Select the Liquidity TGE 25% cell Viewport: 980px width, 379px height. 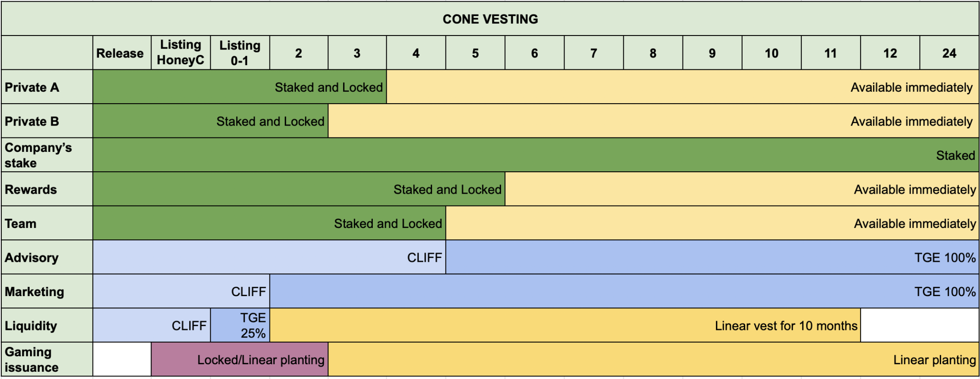pos(240,326)
